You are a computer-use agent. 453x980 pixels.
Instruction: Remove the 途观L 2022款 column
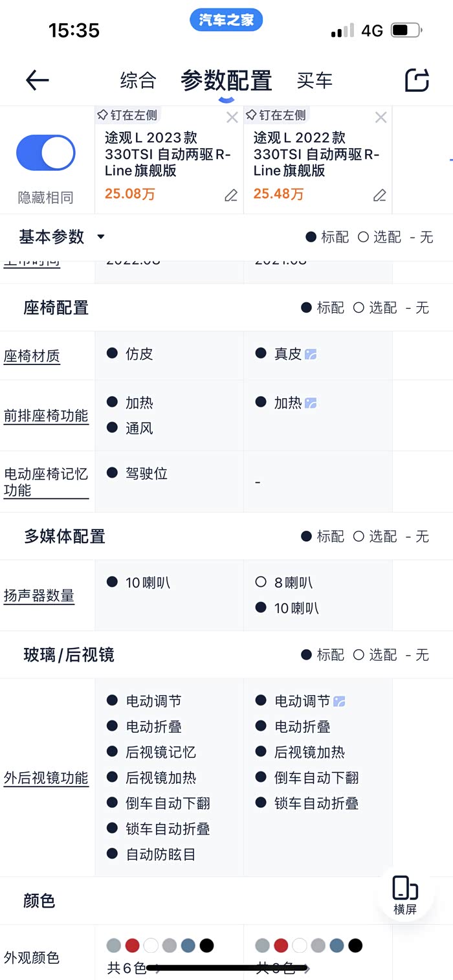point(381,117)
